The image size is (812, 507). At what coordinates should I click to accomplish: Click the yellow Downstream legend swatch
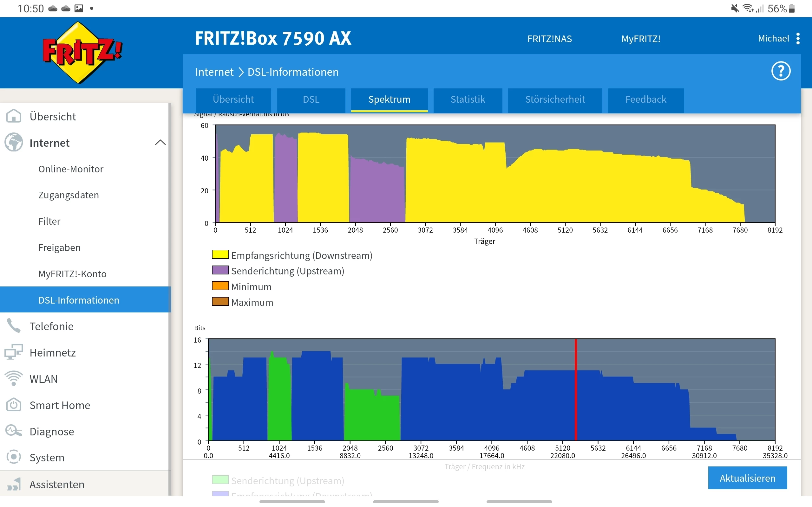(x=220, y=254)
